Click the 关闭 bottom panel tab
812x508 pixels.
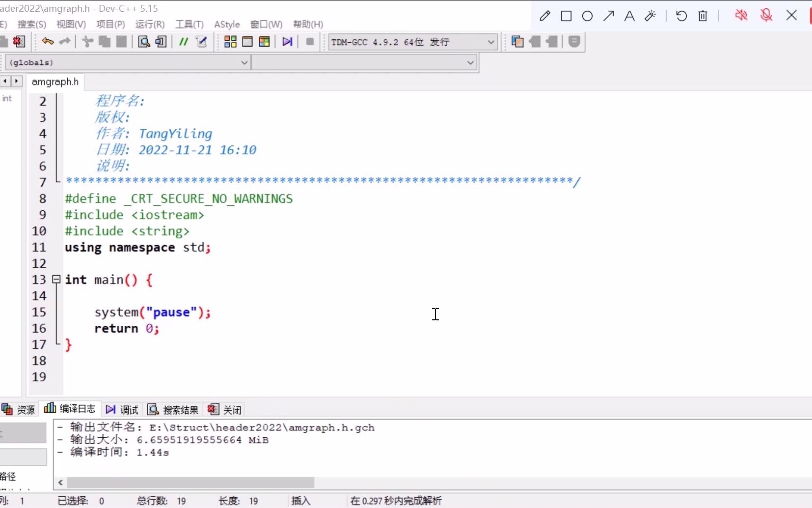coord(225,409)
